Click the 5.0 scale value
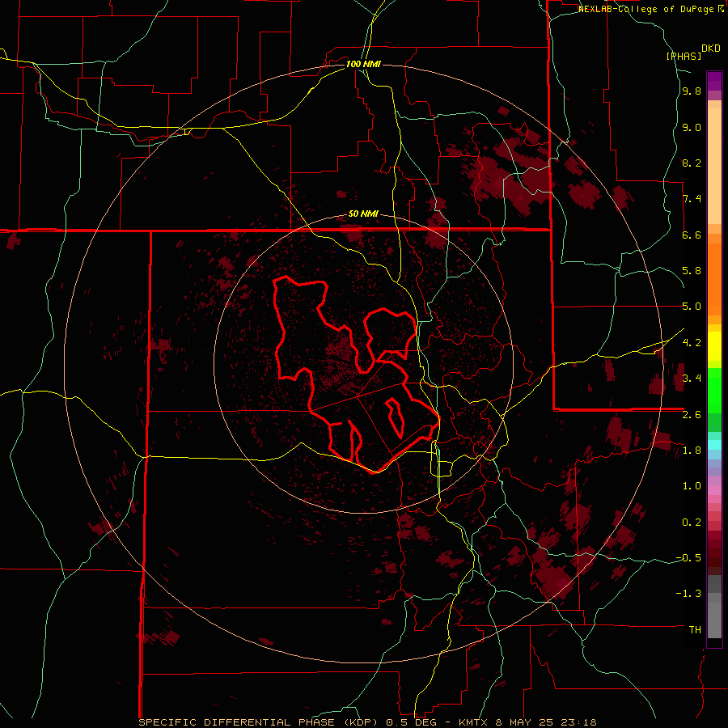Screen dimensions: 728x728 [692, 307]
